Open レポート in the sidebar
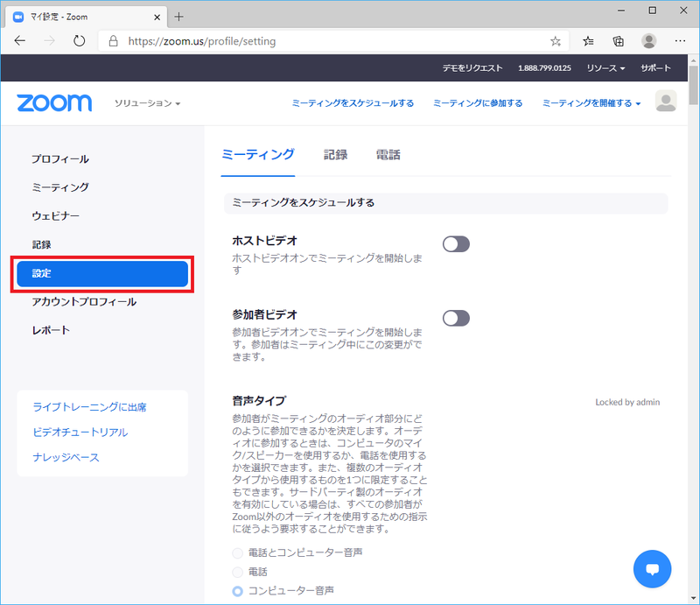The height and width of the screenshot is (605, 700). tap(51, 330)
